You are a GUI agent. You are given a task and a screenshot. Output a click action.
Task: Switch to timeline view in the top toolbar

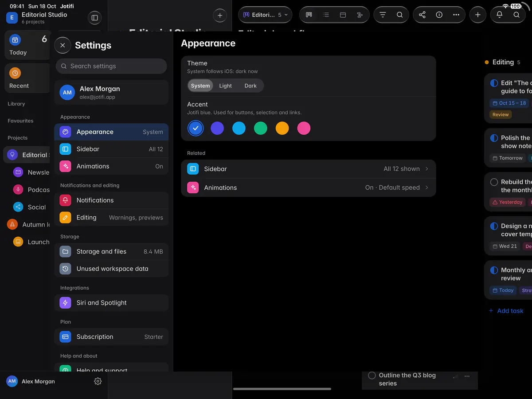(x=360, y=15)
